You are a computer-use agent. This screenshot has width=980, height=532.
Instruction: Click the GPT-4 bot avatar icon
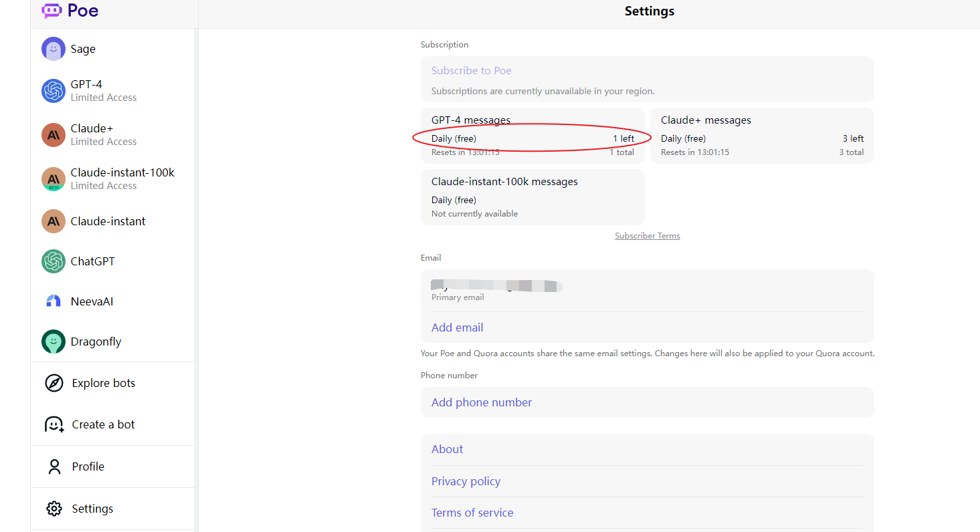click(x=54, y=91)
